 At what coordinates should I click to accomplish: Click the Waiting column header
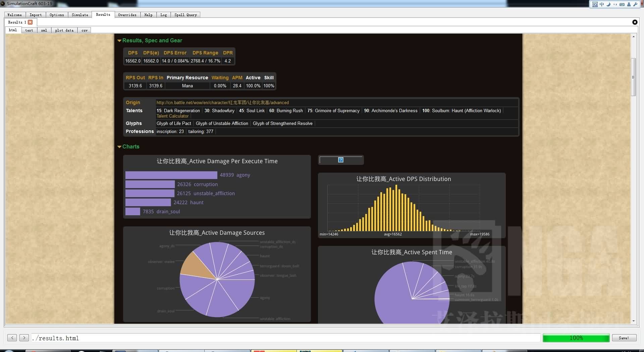[220, 78]
